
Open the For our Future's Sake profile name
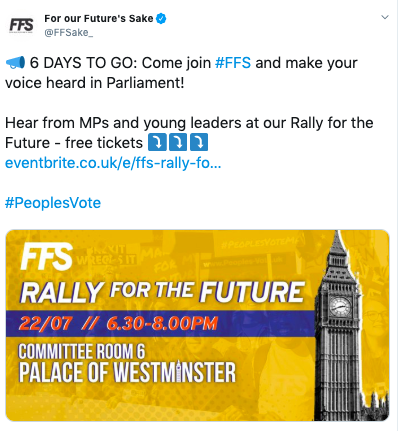pyautogui.click(x=99, y=18)
